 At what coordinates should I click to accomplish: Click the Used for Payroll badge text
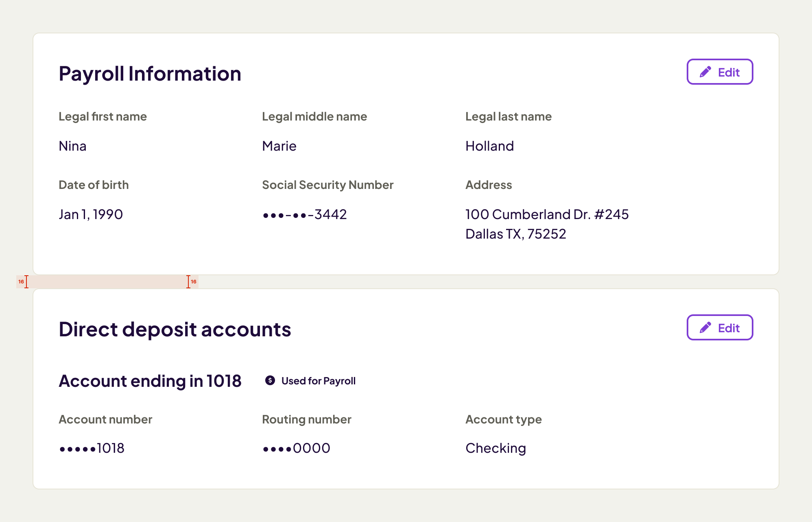click(x=318, y=381)
